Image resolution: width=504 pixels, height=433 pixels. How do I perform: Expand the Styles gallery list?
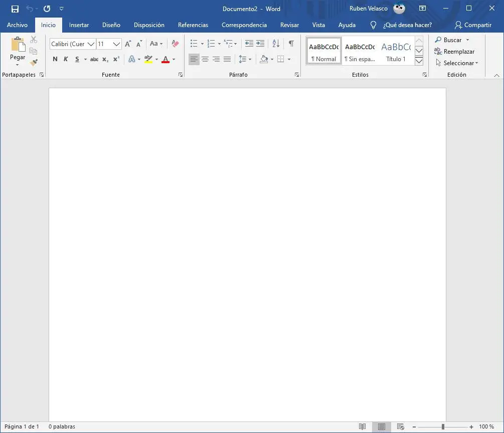point(419,61)
